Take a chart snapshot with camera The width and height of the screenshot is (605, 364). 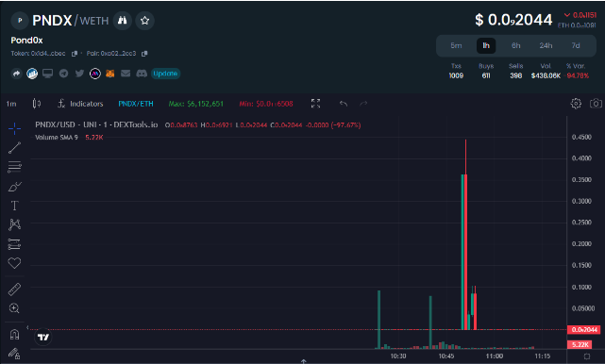pos(596,104)
